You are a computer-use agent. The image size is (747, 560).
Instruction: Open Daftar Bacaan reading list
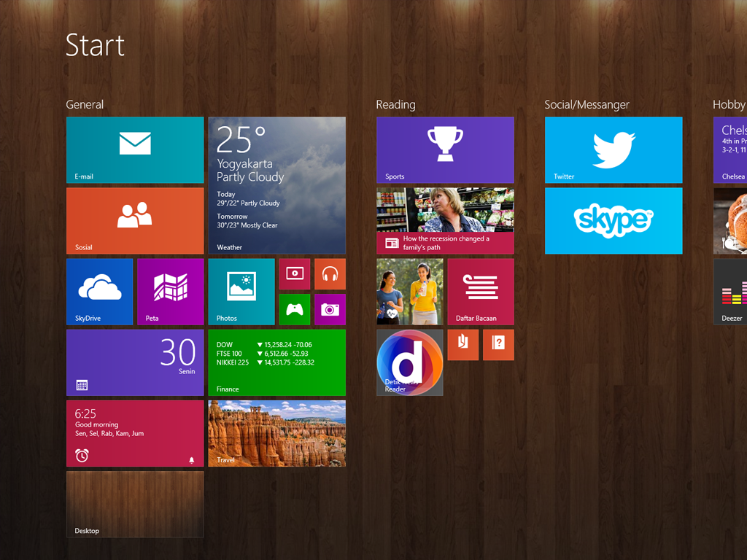481,292
